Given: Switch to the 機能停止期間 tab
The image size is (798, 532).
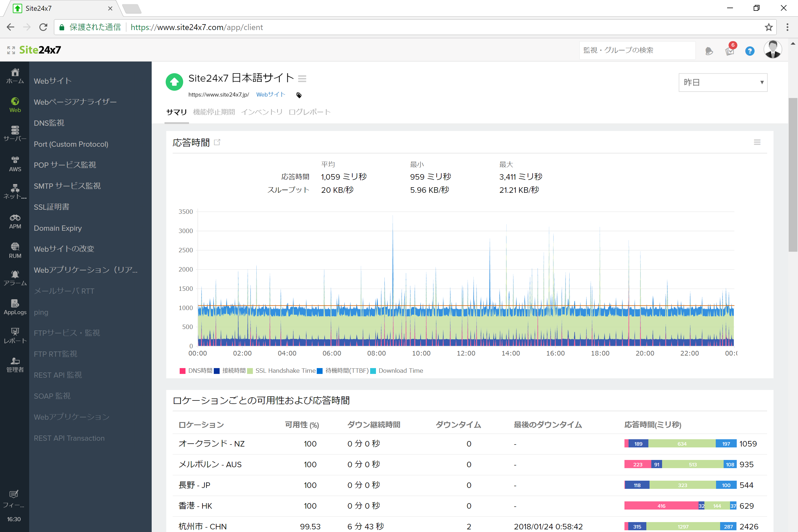Looking at the screenshot, I should point(214,112).
